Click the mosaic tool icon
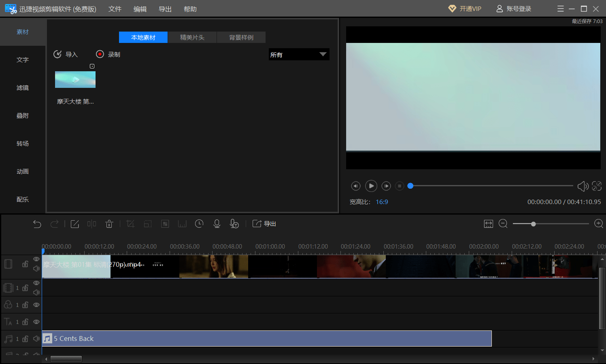This screenshot has width=606, height=364. pos(165,224)
